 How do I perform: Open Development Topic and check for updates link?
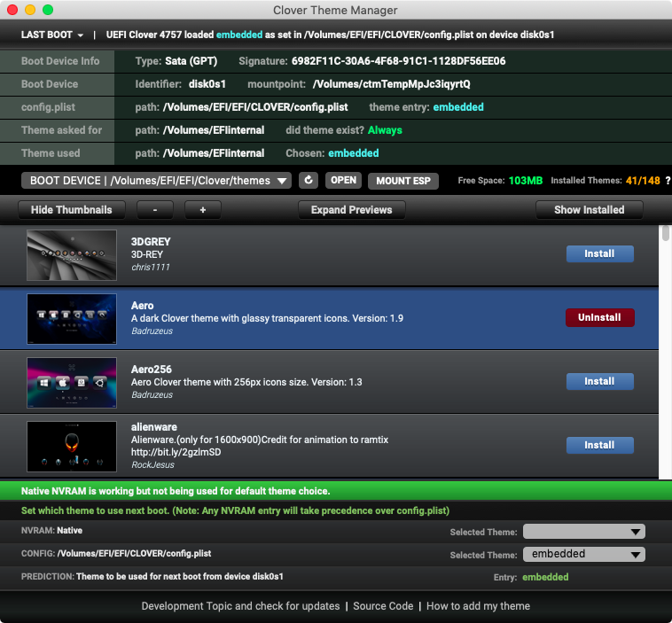tap(240, 606)
